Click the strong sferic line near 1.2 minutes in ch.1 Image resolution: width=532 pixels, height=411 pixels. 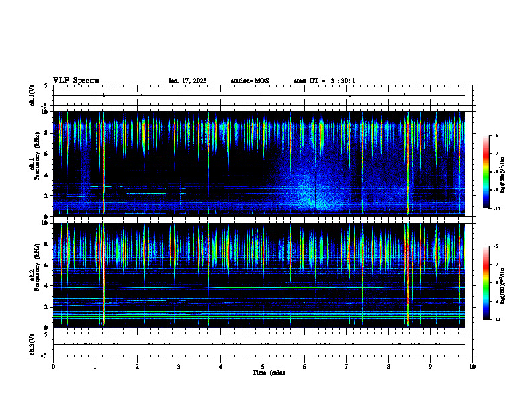pos(104,164)
